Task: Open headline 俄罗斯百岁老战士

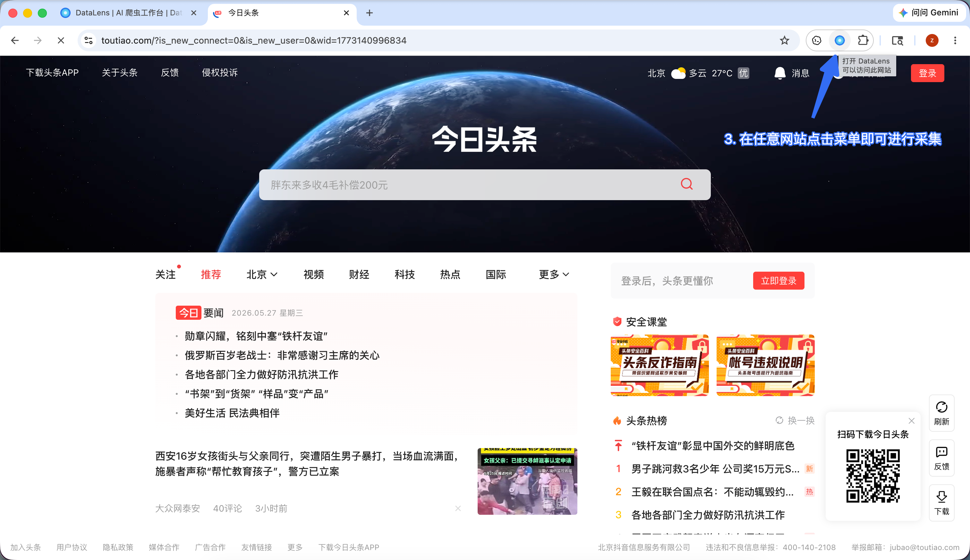Action: click(282, 355)
